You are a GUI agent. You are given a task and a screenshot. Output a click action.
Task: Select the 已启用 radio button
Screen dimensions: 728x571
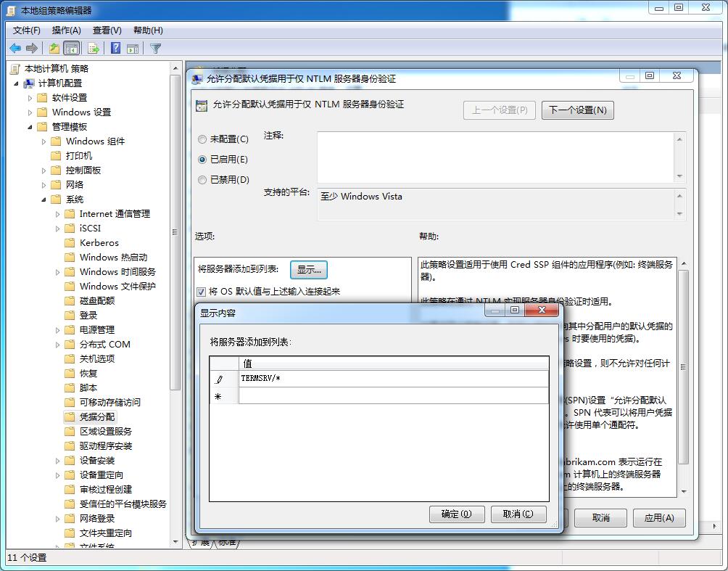coord(201,160)
